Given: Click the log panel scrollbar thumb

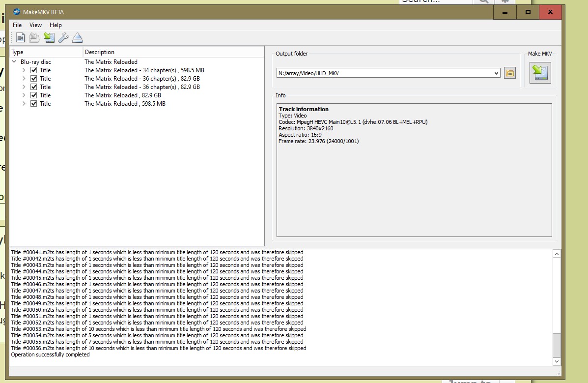Looking at the screenshot, I should pos(557,345).
